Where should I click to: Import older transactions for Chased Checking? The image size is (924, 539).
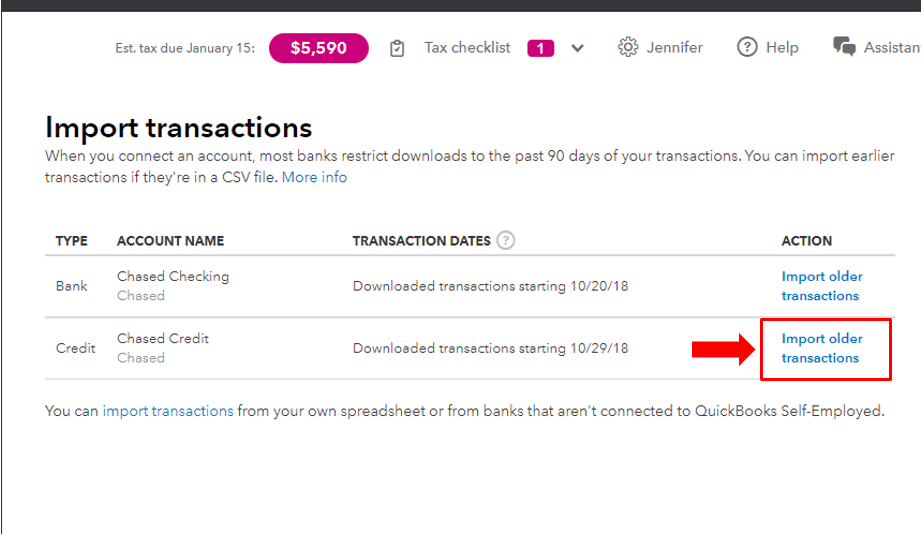(x=821, y=286)
